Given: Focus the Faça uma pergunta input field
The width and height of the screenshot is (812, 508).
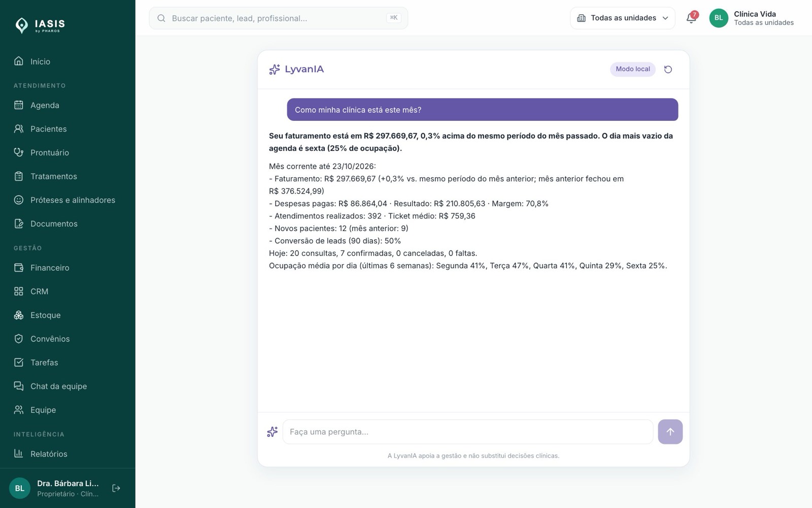Looking at the screenshot, I should 468,432.
